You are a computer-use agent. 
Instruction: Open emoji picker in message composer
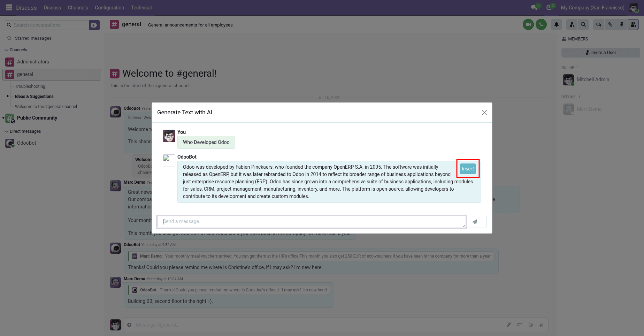pyautogui.click(x=531, y=325)
